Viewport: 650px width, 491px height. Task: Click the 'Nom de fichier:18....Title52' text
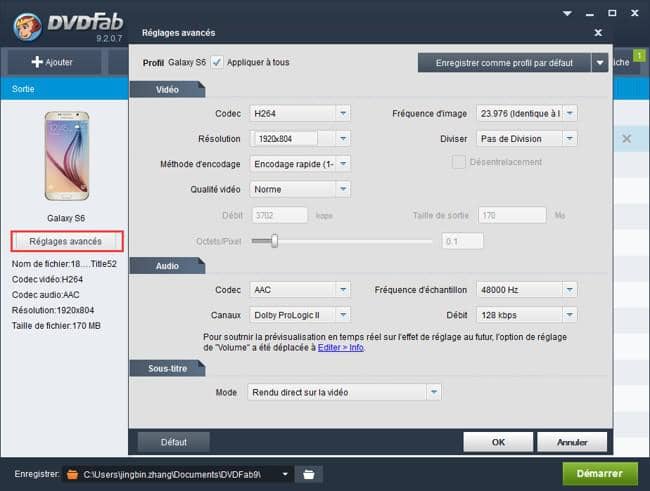pos(64,264)
